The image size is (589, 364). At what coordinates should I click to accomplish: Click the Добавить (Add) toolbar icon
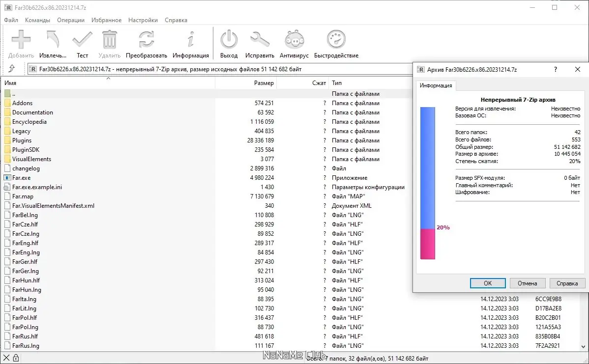click(21, 40)
